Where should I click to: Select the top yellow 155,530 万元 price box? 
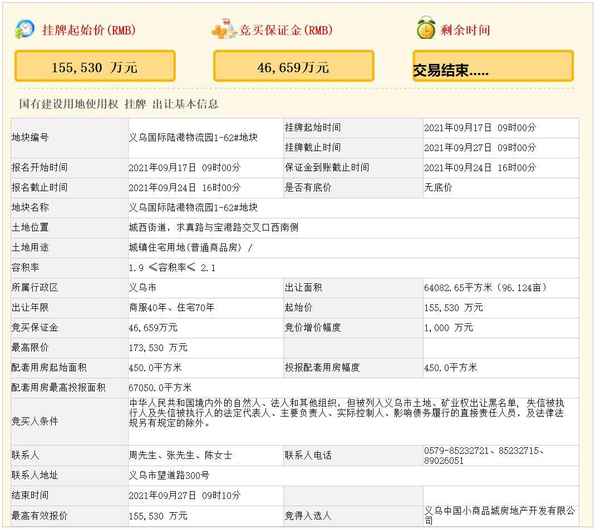pos(94,67)
